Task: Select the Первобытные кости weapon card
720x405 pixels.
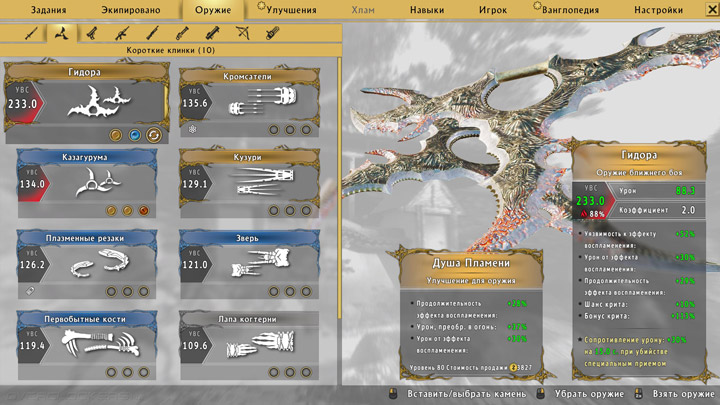Action: (87, 345)
